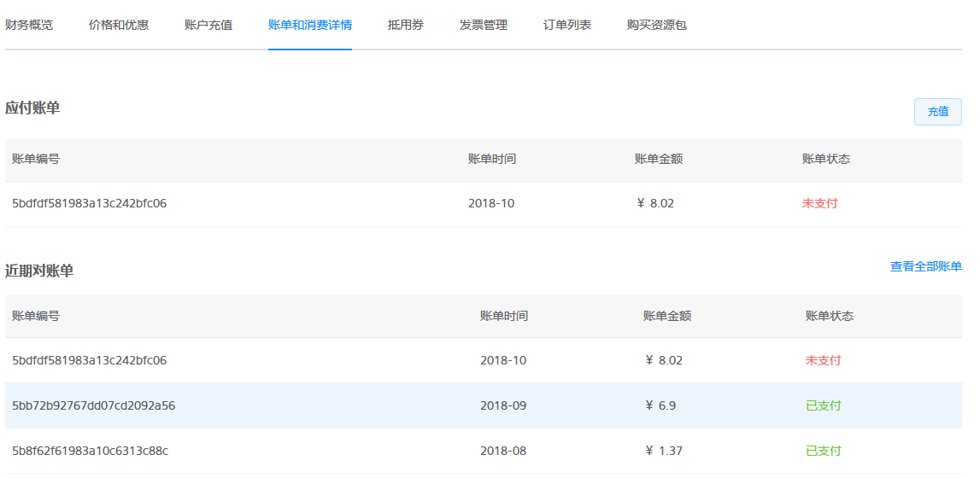Click 已支付 status of the 2018-09 bill
This screenshot has height=478, width=980.
(x=823, y=405)
